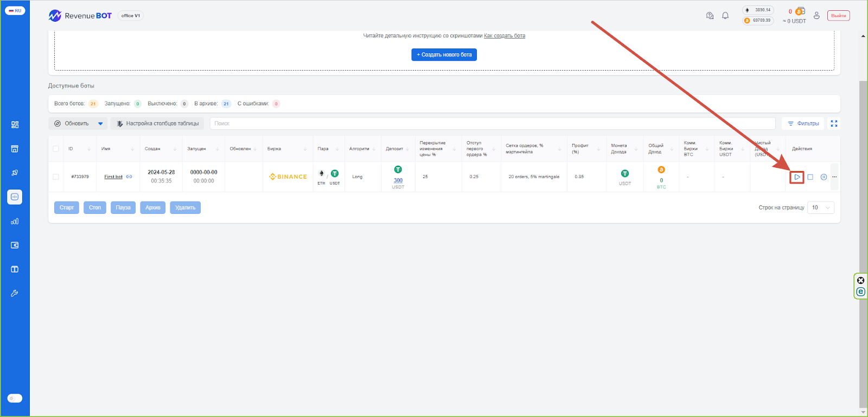Pause the bot using the pause icon
This screenshot has height=417, width=868.
tap(824, 177)
